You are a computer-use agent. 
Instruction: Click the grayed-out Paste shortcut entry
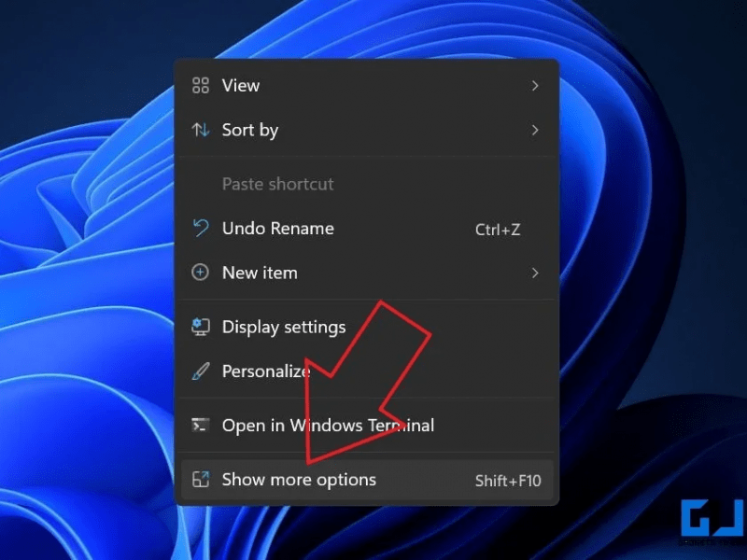277,184
